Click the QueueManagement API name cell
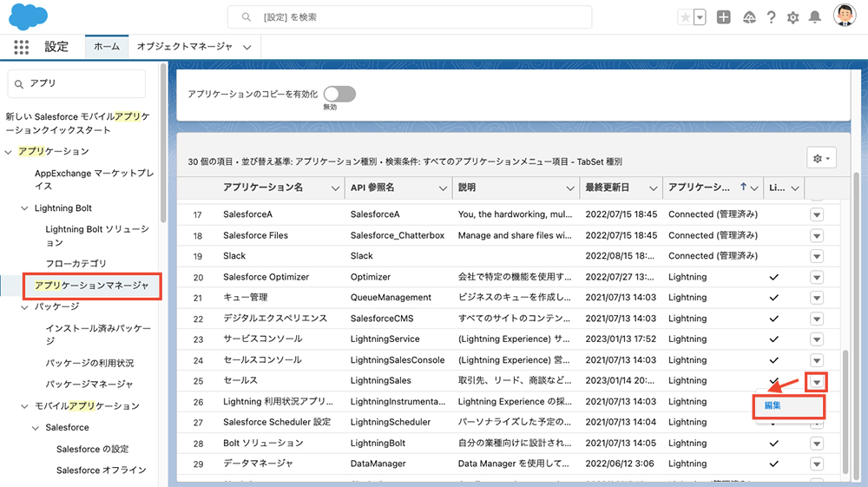 click(x=391, y=298)
